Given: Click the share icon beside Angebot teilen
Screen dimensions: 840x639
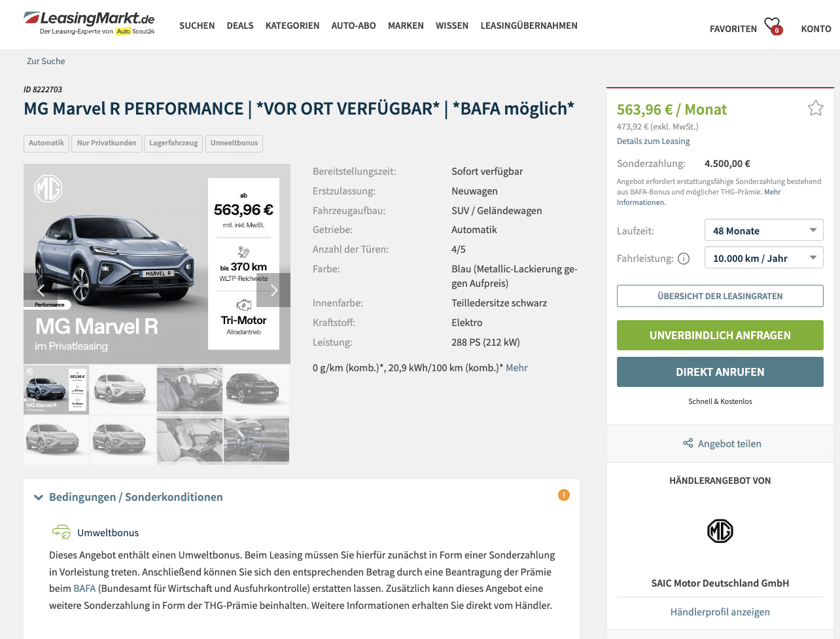Looking at the screenshot, I should coord(688,443).
